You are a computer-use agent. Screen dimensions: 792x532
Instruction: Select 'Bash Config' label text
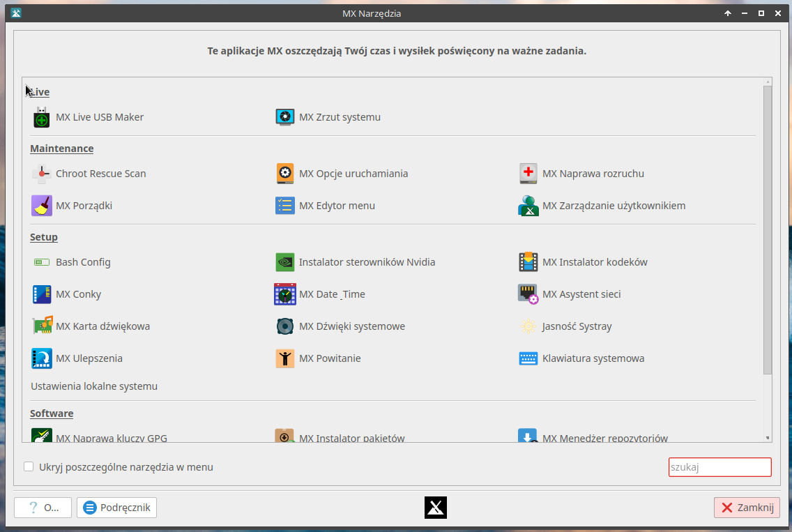(83, 262)
